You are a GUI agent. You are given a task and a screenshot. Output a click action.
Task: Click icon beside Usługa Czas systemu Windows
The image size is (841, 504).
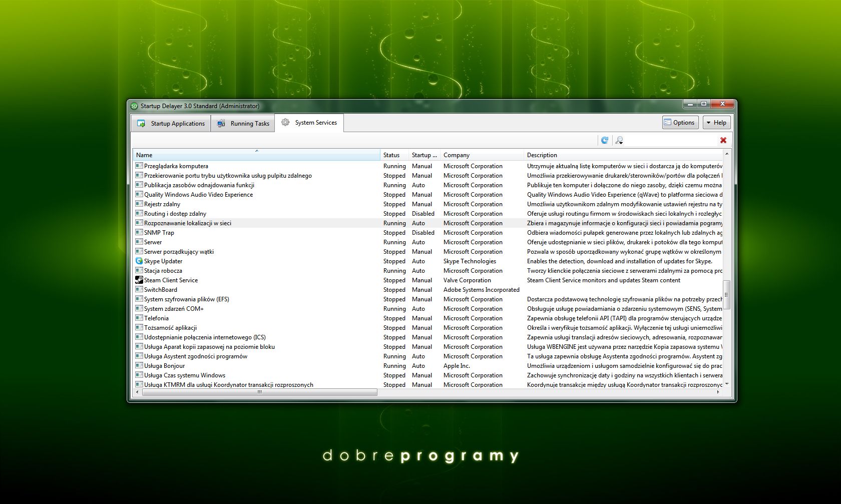click(139, 375)
